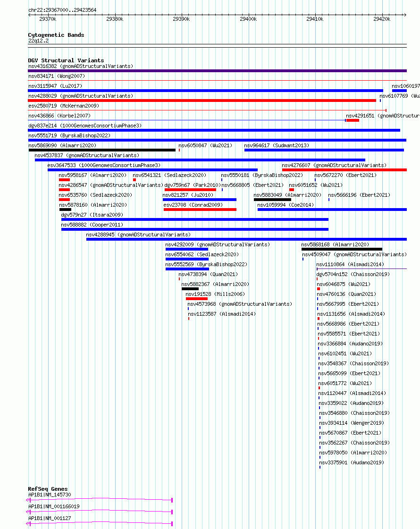The width and height of the screenshot is (420, 529).
Task: Select the blue nsv821257 (Ju2010) bar
Action: tap(199, 200)
